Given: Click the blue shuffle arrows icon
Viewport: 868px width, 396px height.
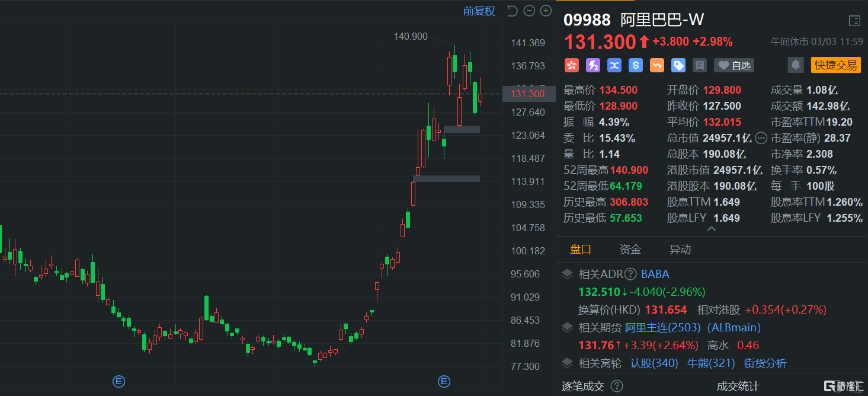Looking at the screenshot, I should [x=614, y=65].
